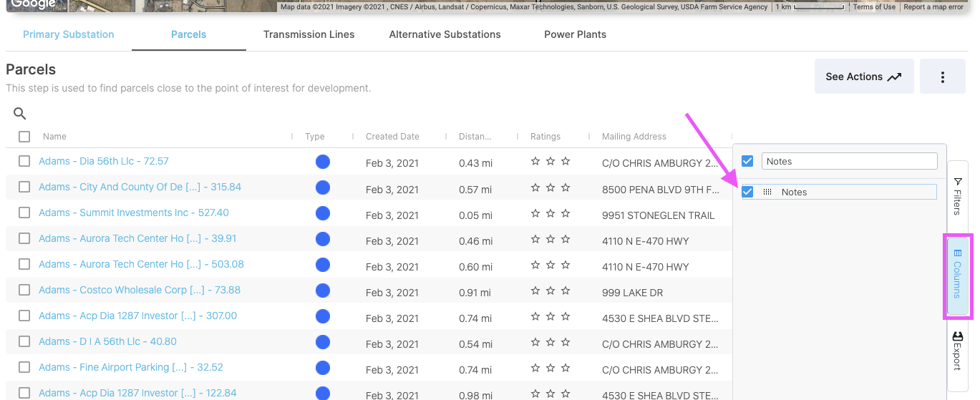Open Adams - Fine Airport Parking parcel link
The height and width of the screenshot is (400, 980).
click(x=131, y=367)
